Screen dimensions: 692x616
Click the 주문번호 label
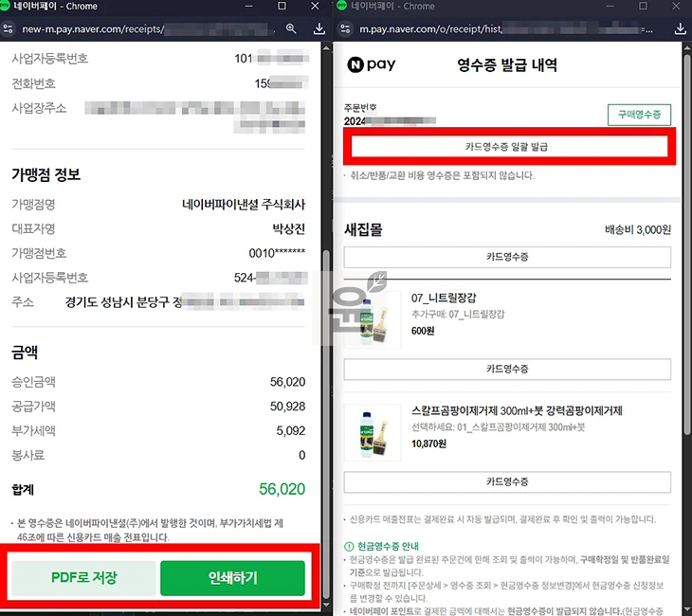[360, 108]
